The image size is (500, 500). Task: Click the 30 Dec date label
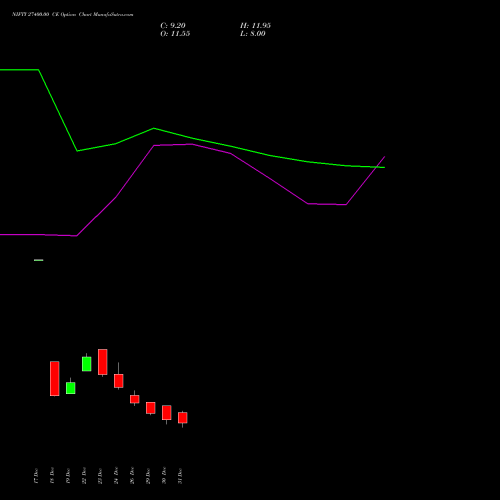click(x=164, y=476)
